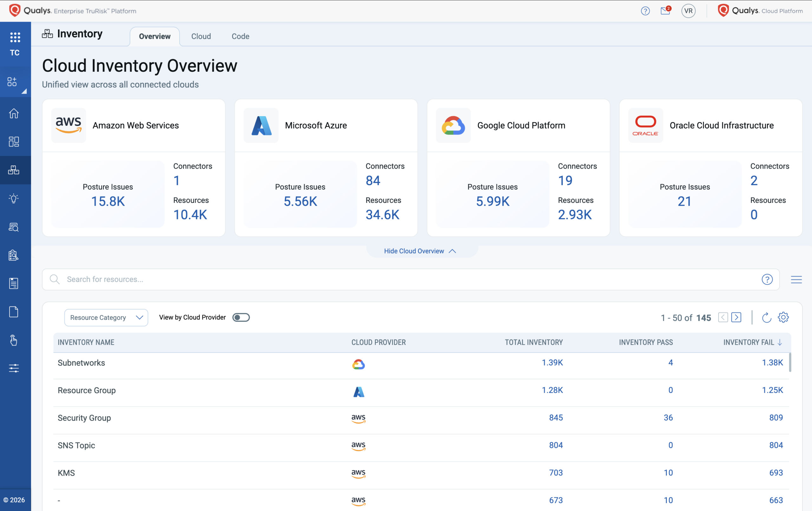
Task: Open the mail notifications icon
Action: 665,10
